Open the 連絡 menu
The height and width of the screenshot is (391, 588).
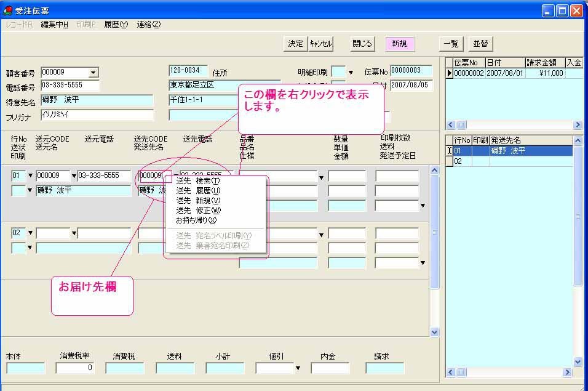[148, 25]
